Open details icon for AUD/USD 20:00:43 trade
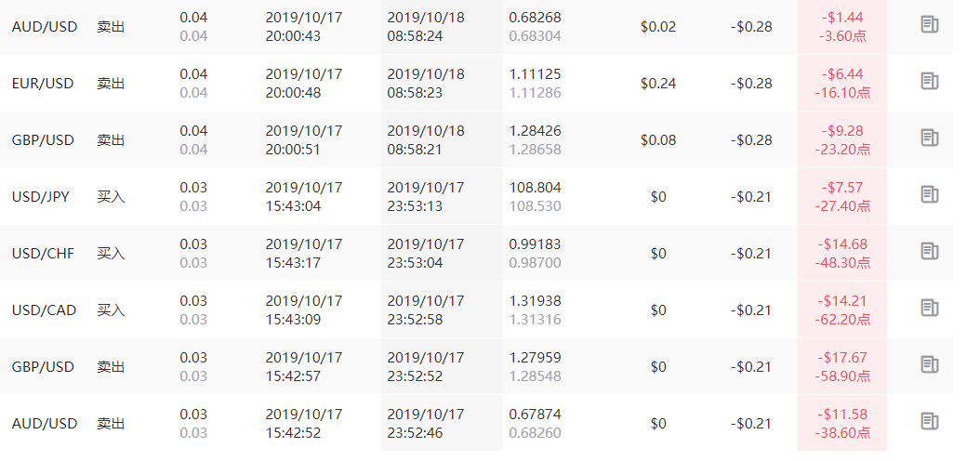Viewport: 980px width, 461px height. (930, 25)
